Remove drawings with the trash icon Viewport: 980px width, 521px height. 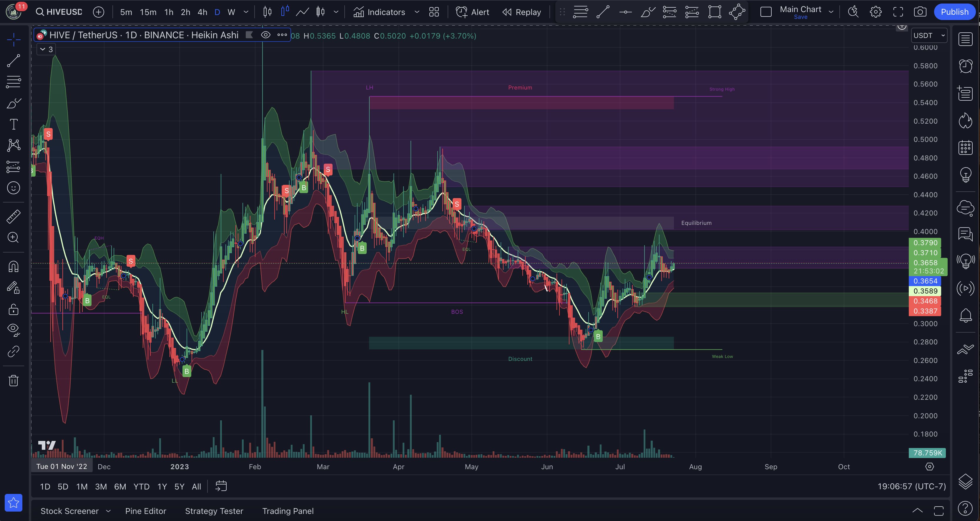[14, 381]
